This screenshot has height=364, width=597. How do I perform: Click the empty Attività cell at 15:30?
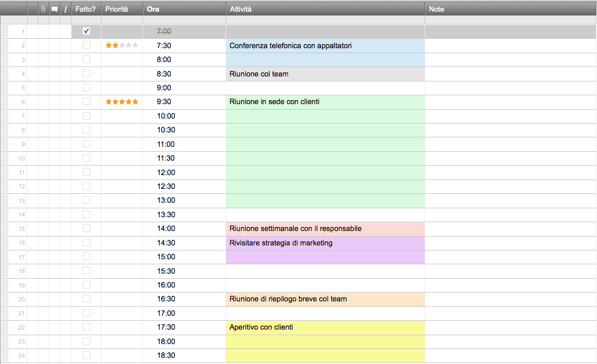click(x=325, y=271)
